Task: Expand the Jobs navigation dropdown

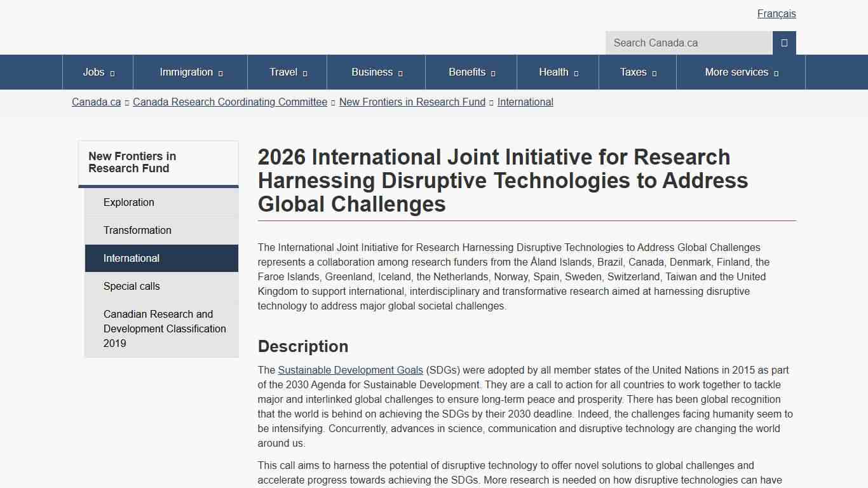Action: [98, 72]
